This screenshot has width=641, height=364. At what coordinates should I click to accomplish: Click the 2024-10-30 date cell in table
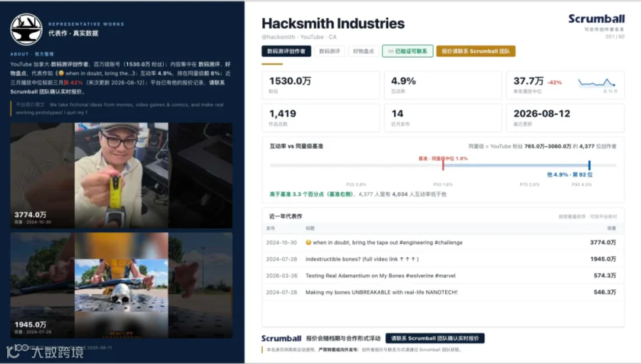[x=281, y=242]
